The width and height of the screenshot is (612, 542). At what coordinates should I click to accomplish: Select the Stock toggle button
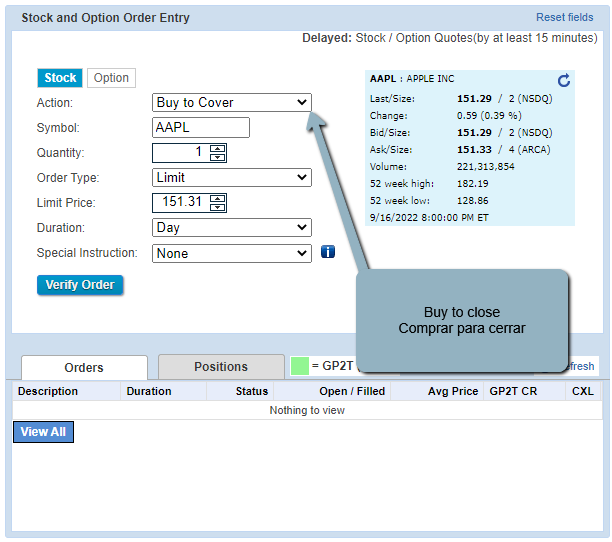(x=60, y=78)
